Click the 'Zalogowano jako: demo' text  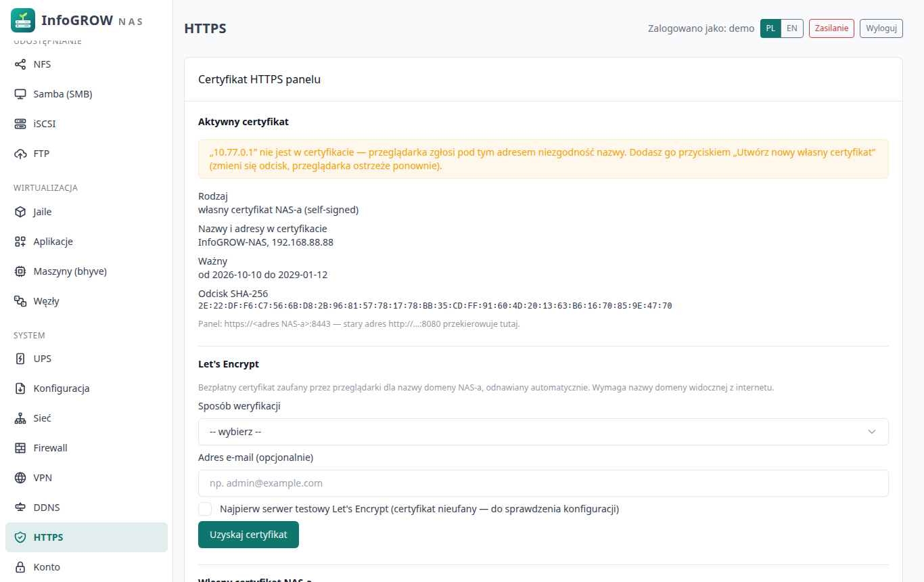[x=701, y=28]
